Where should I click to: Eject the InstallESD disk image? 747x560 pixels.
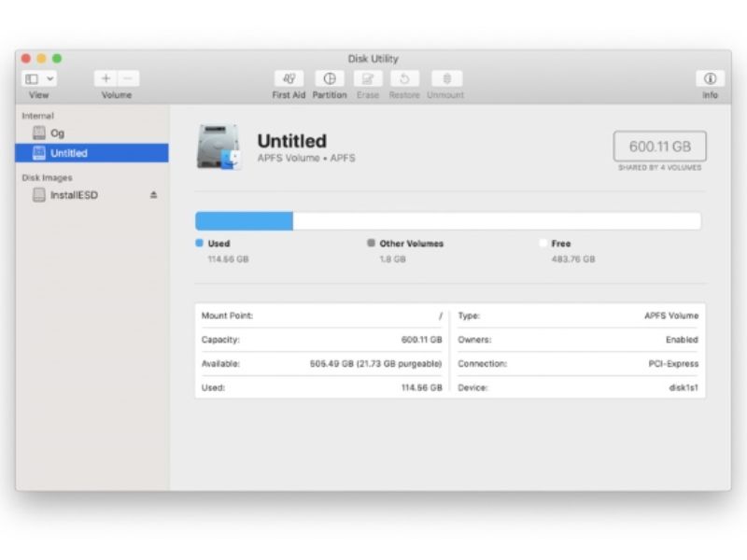pos(153,195)
